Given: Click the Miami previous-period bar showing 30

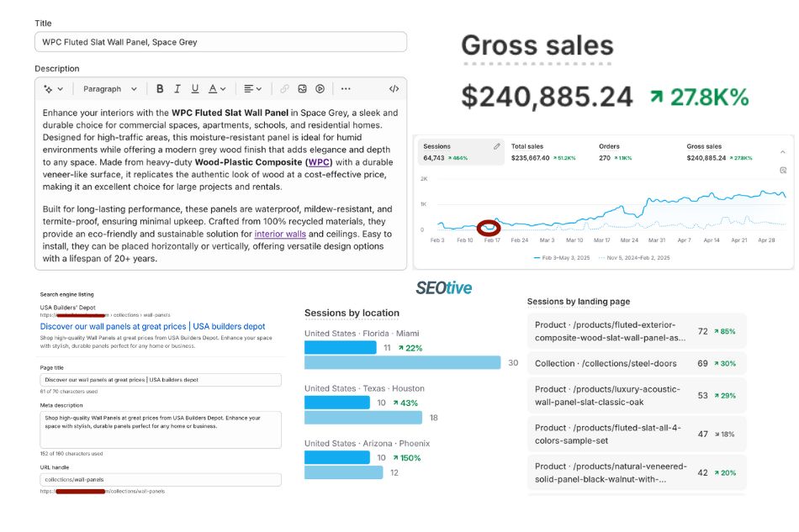Looking at the screenshot, I should coord(403,362).
